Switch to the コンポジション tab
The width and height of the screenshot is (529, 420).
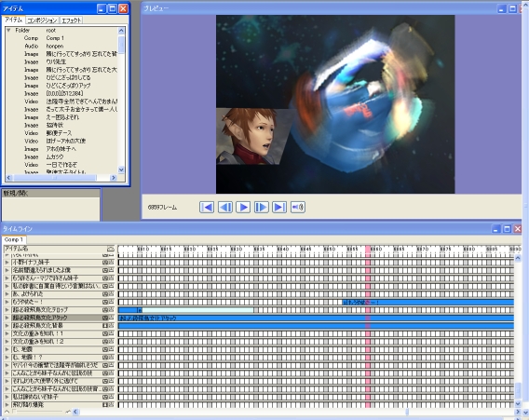click(x=42, y=20)
